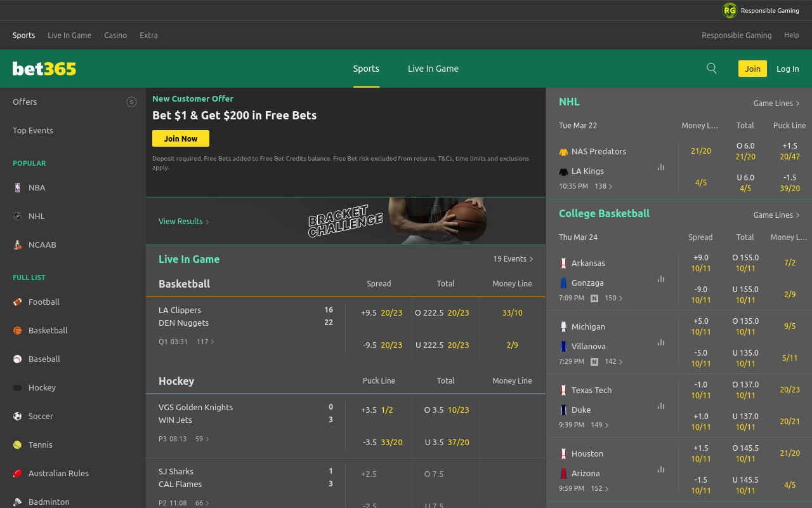
Task: Open the Offers dollar icon
Action: tap(131, 102)
